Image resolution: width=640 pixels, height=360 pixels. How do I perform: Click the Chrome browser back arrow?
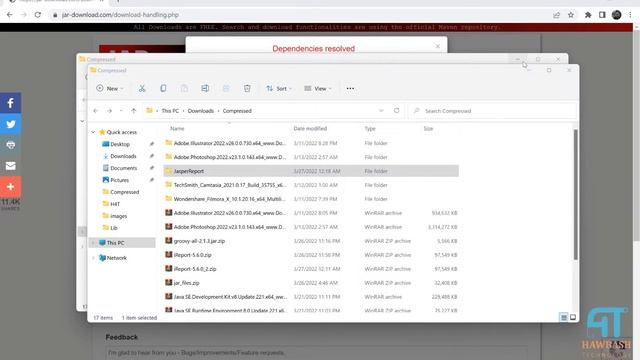point(10,15)
